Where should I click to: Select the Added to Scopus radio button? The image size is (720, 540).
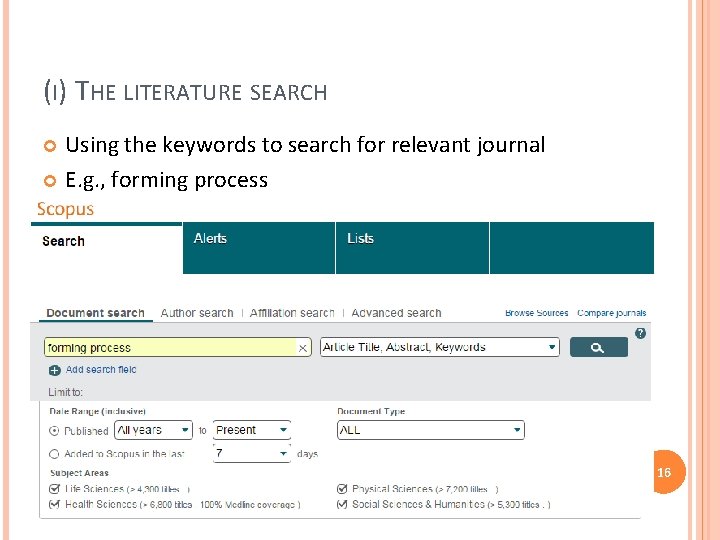coord(55,454)
